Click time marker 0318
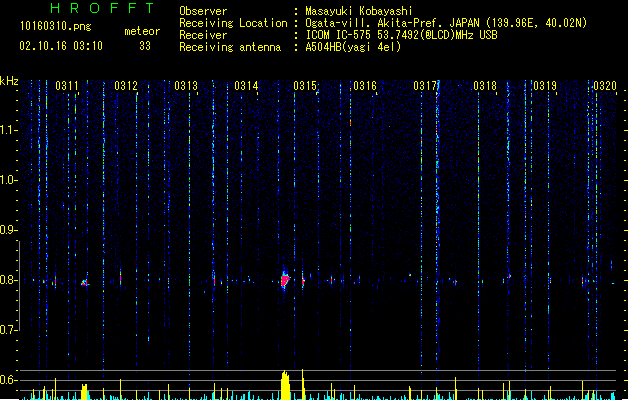 [485, 86]
